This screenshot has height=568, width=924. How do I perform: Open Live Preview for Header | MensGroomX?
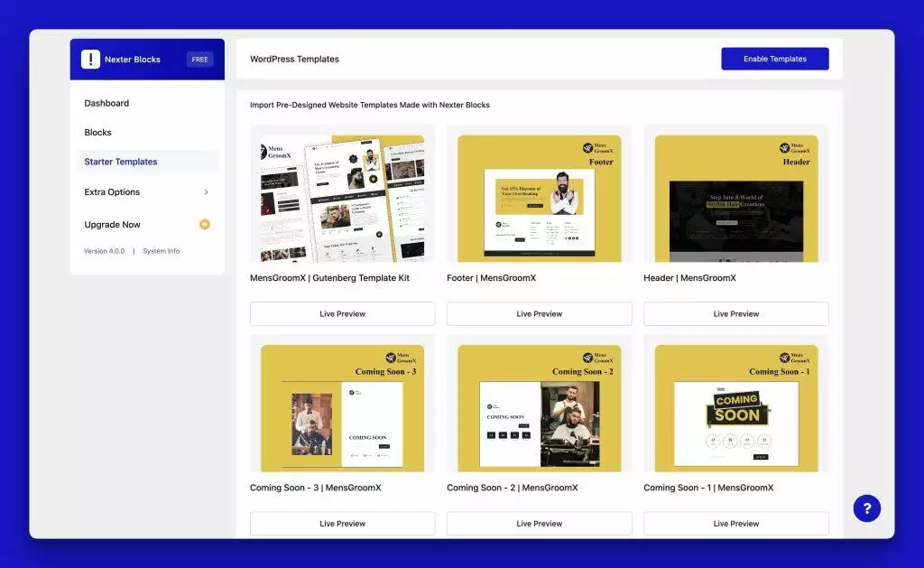735,313
